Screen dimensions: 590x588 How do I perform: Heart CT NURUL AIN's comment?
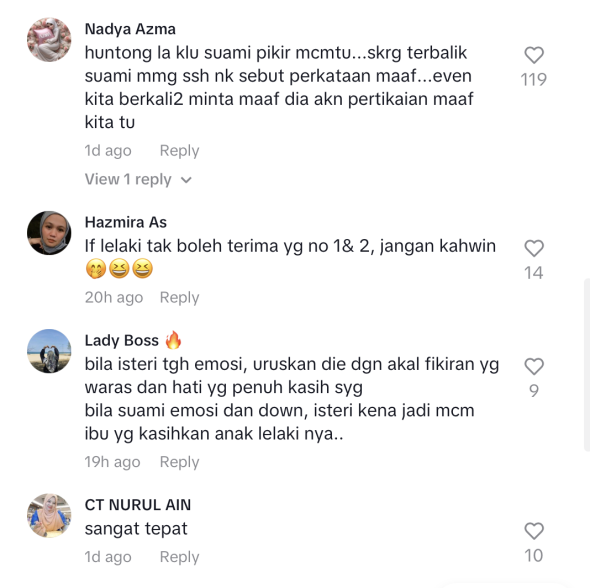point(534,531)
